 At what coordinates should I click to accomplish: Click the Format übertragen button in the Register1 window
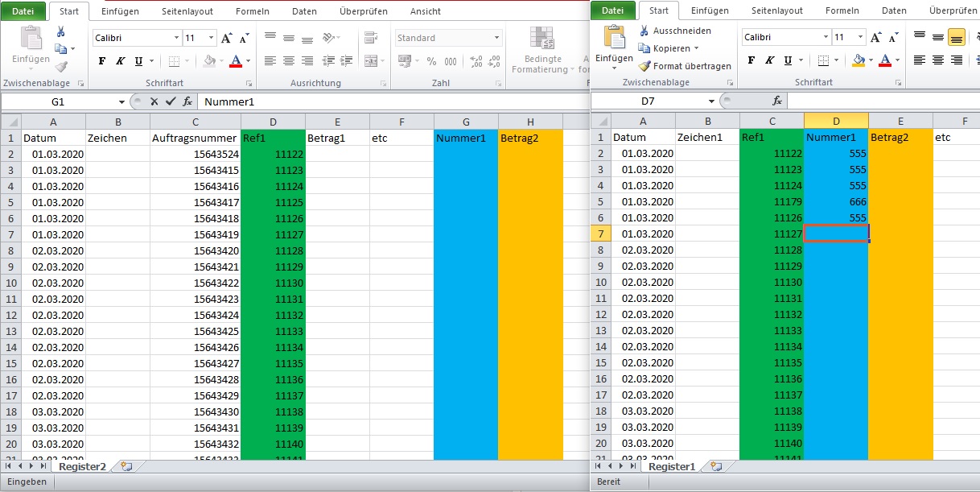[685, 66]
